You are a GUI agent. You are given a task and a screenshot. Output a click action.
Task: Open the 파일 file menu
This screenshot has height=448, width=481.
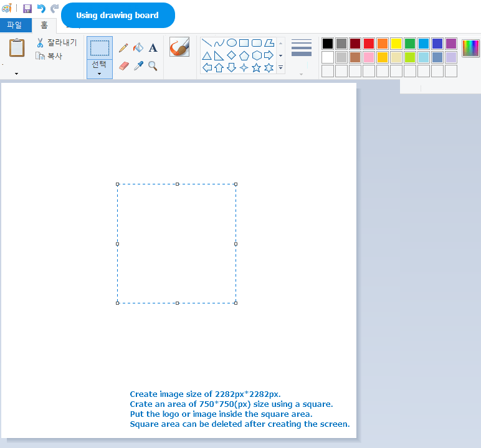click(14, 26)
